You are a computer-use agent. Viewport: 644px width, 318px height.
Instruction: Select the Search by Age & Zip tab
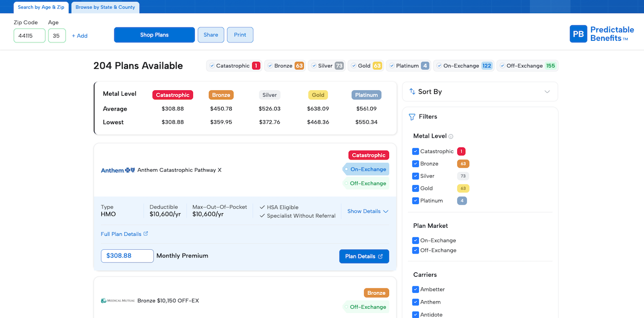click(x=40, y=8)
